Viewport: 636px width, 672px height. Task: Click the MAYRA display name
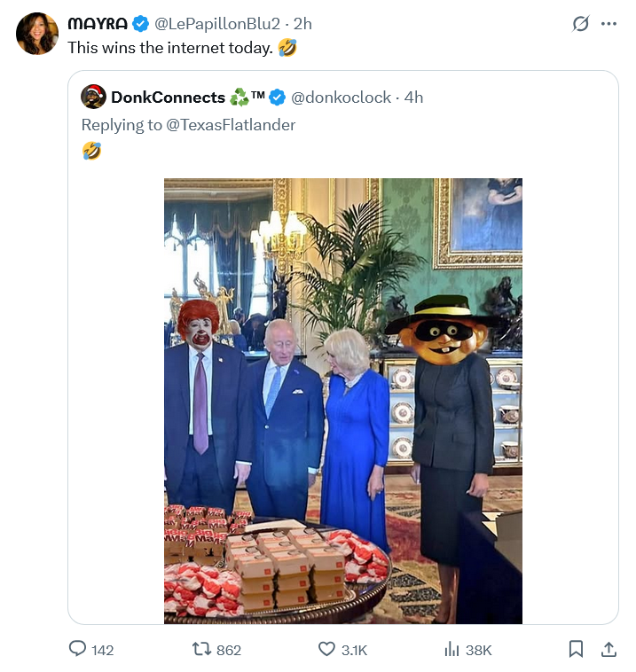tap(98, 24)
